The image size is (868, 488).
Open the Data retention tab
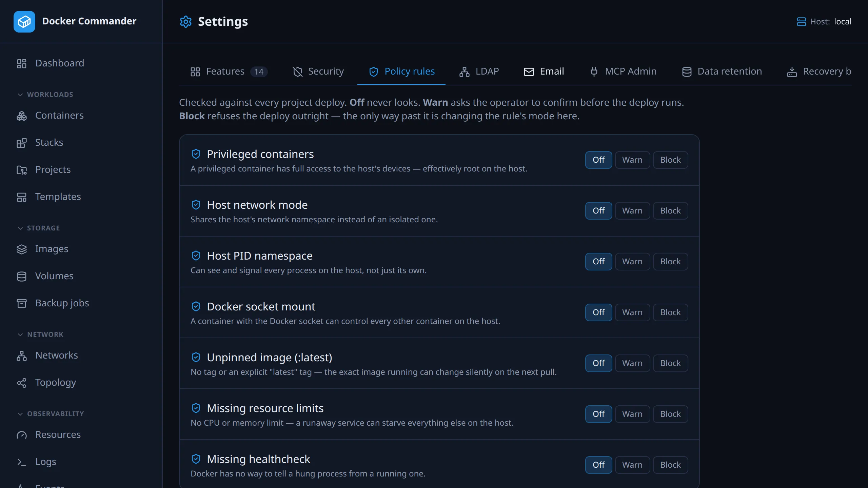tap(722, 72)
